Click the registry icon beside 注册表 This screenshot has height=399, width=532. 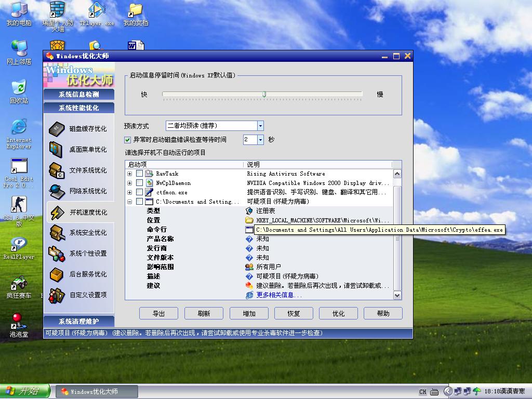[249, 211]
